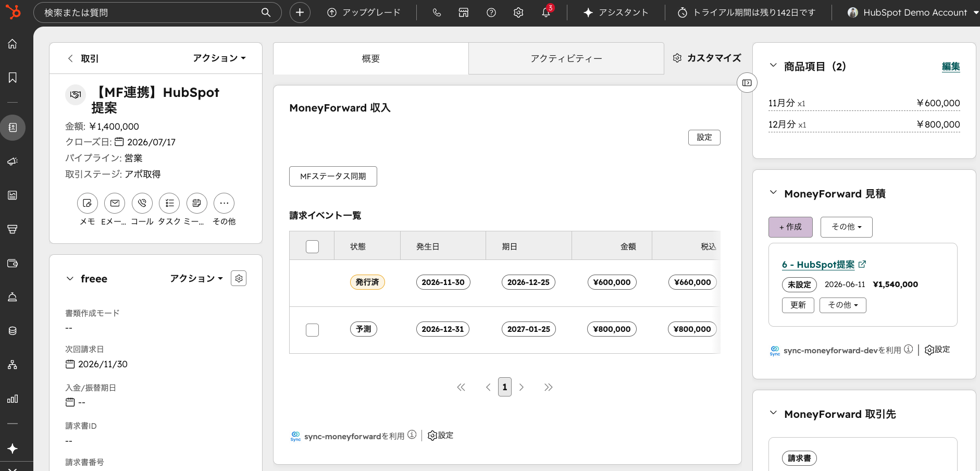The width and height of the screenshot is (980, 471).
Task: Open the help question mark icon
Action: 491,13
